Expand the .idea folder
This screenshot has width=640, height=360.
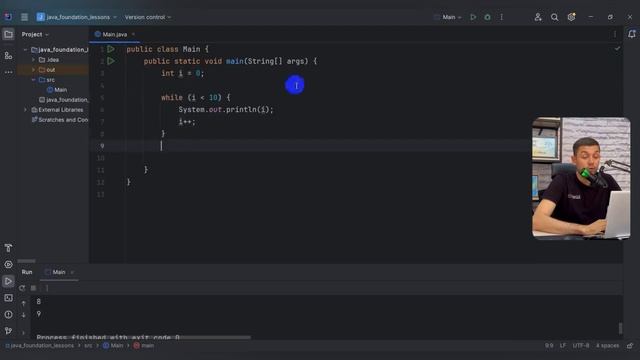point(33,60)
